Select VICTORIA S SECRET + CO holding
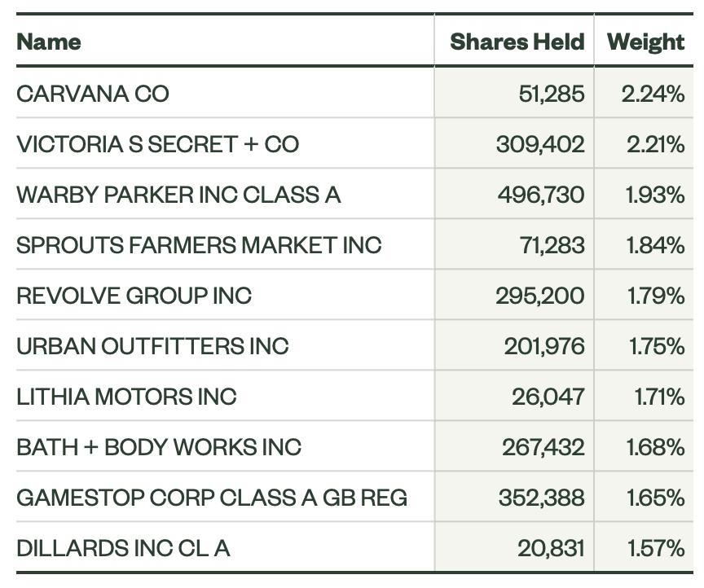The height and width of the screenshot is (588, 704). tap(157, 144)
